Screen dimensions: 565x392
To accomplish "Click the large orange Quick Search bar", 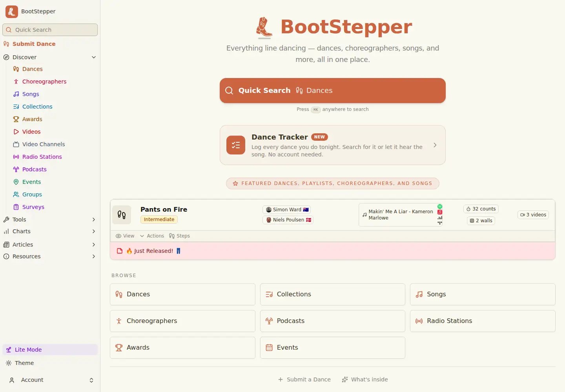I will click(333, 91).
